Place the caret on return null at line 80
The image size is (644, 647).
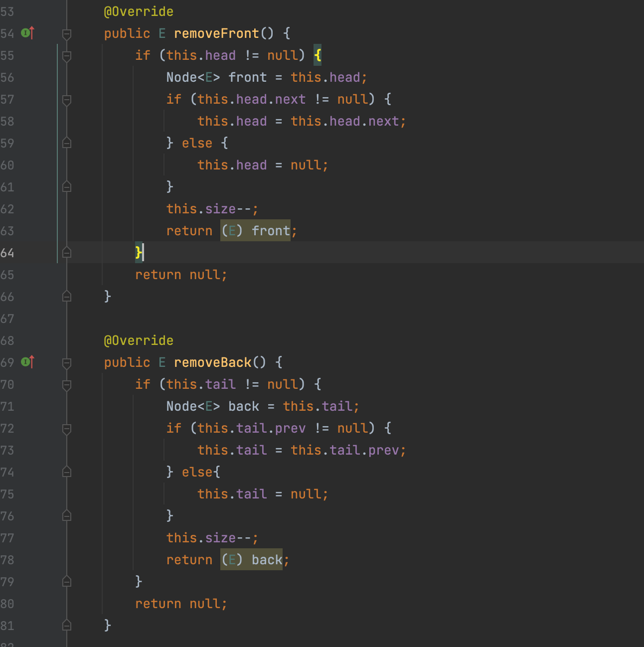pos(181,604)
